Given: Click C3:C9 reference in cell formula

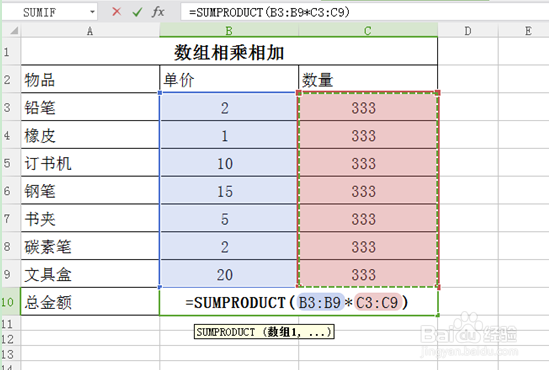Looking at the screenshot, I should click(377, 302).
